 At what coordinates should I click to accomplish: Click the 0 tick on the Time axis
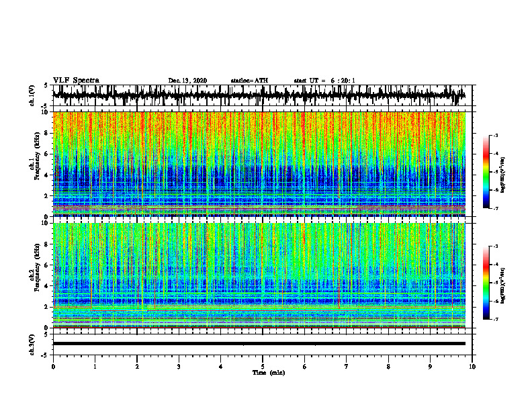(x=53, y=367)
